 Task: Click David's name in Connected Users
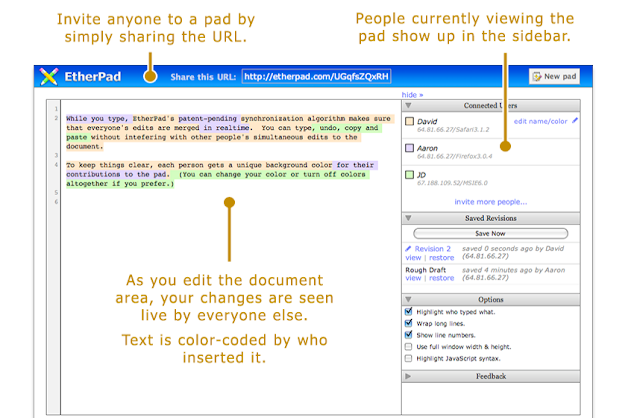(x=427, y=121)
